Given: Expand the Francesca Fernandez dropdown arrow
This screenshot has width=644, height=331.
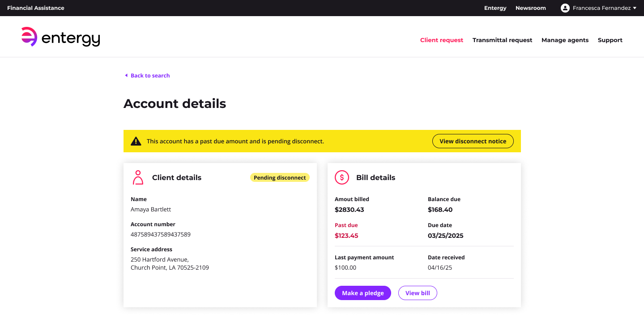Looking at the screenshot, I should tap(635, 8).
